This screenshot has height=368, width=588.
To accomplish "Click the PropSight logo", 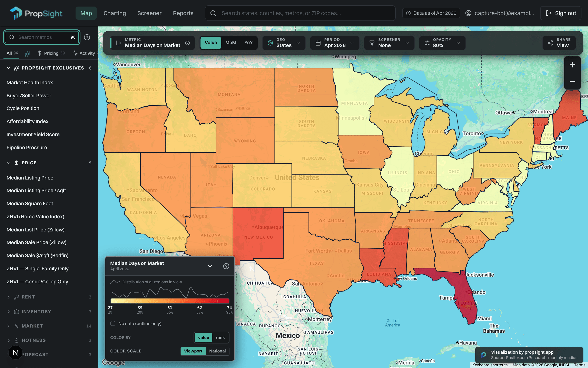I will 36,13.
